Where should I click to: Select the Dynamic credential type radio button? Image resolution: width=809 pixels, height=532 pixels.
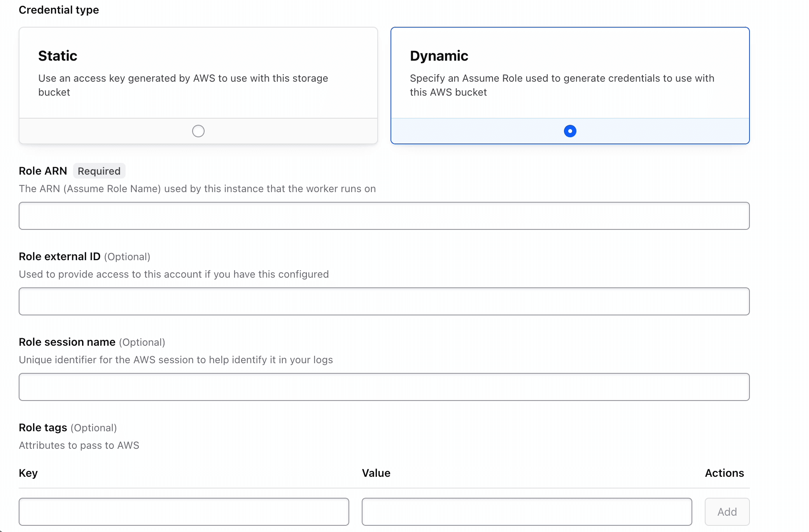[x=570, y=131]
